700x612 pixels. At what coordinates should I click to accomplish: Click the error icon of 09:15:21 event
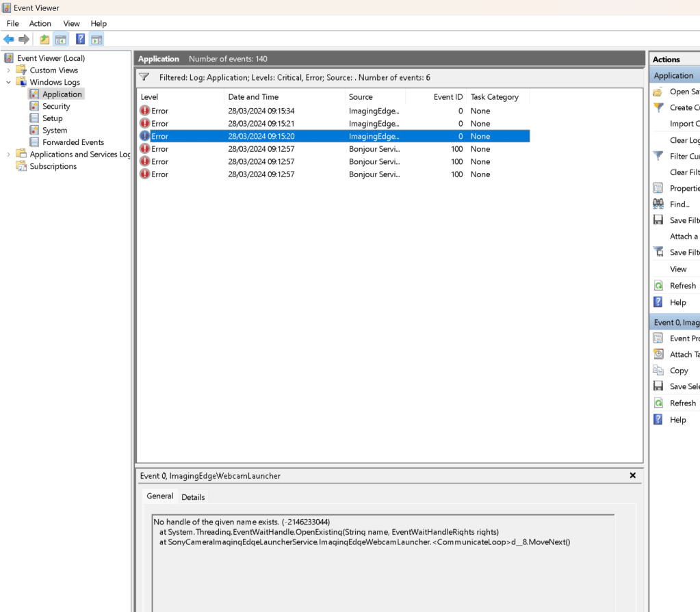[144, 123]
